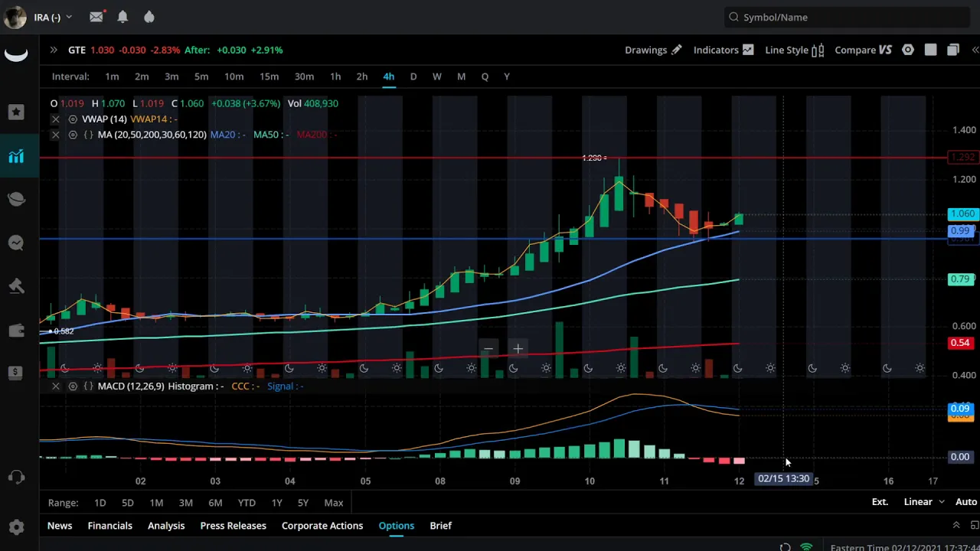Image resolution: width=980 pixels, height=551 pixels.
Task: Toggle extended hours with Ext.
Action: coord(880,502)
